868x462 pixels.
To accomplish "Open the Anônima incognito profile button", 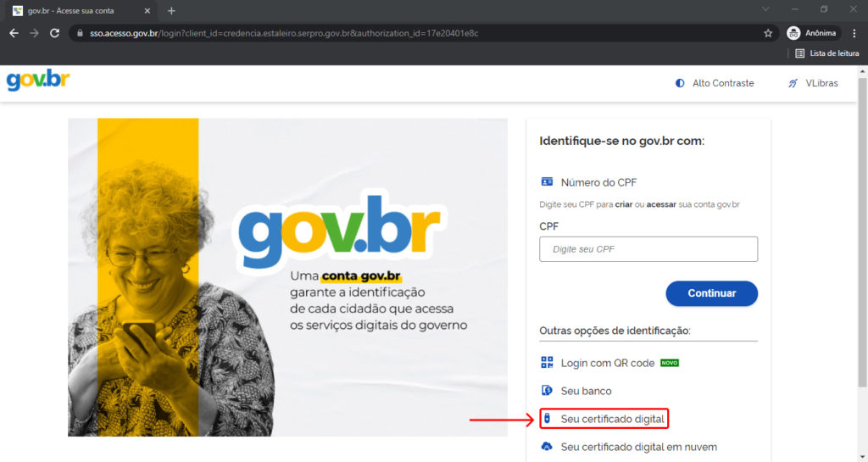I will pos(813,33).
